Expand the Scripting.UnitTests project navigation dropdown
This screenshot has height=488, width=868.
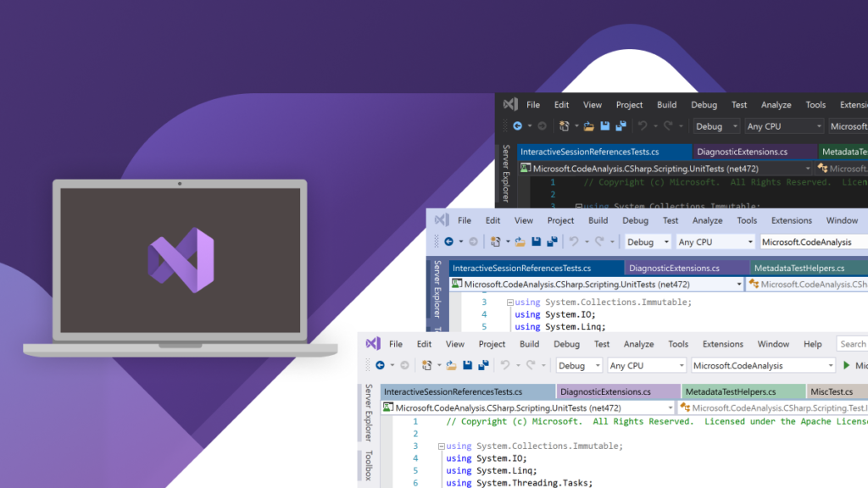pyautogui.click(x=670, y=406)
